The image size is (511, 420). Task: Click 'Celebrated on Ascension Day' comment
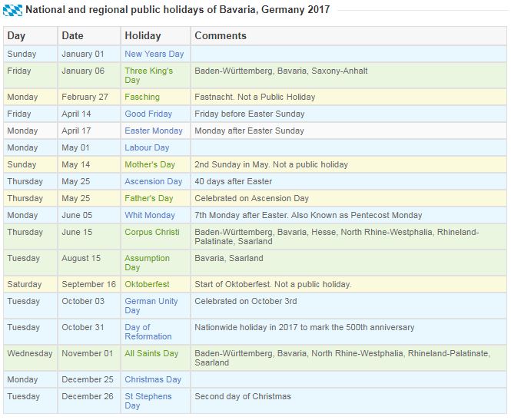click(x=251, y=199)
